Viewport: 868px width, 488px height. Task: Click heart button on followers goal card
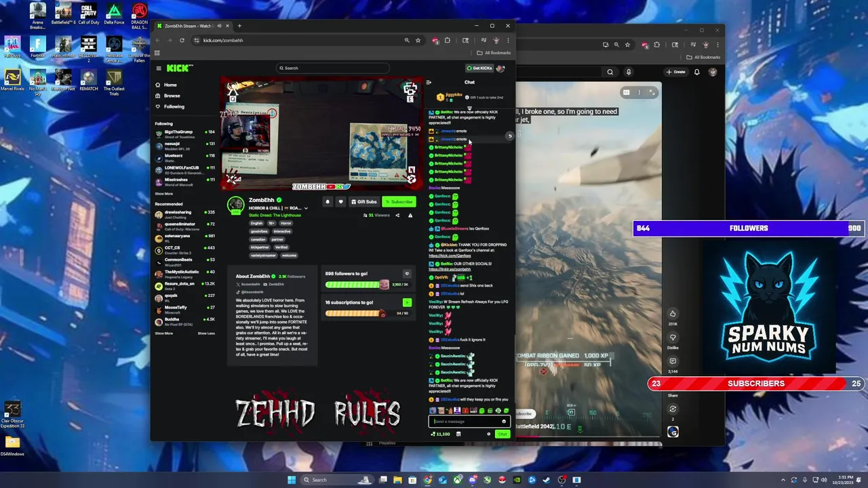tap(407, 274)
